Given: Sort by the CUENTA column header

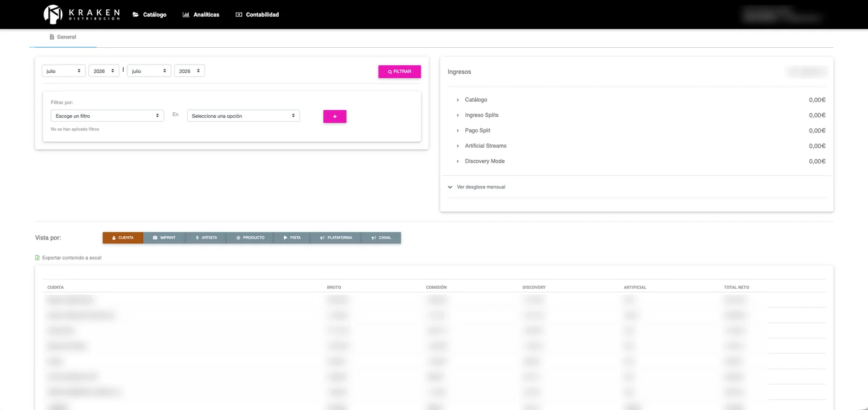Looking at the screenshot, I should point(55,287).
